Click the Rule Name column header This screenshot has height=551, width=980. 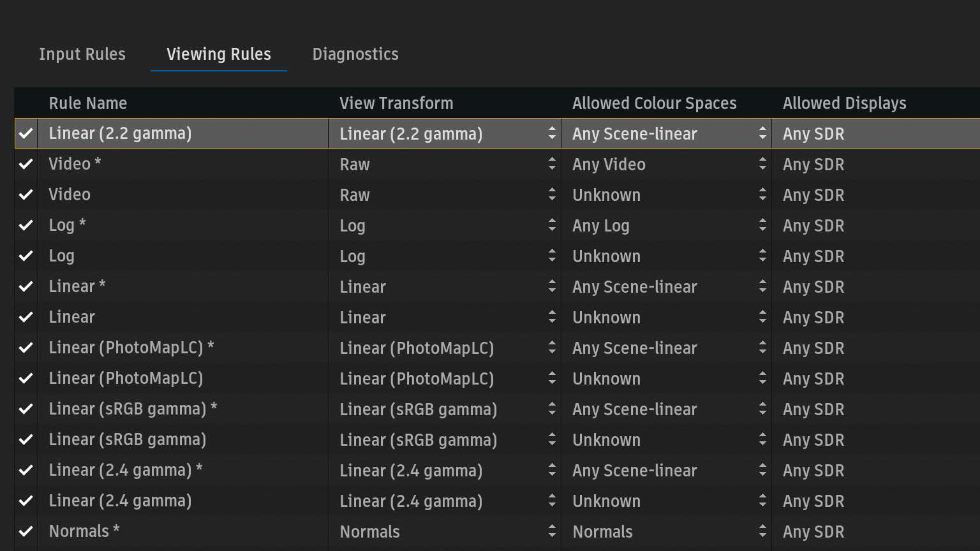(88, 103)
